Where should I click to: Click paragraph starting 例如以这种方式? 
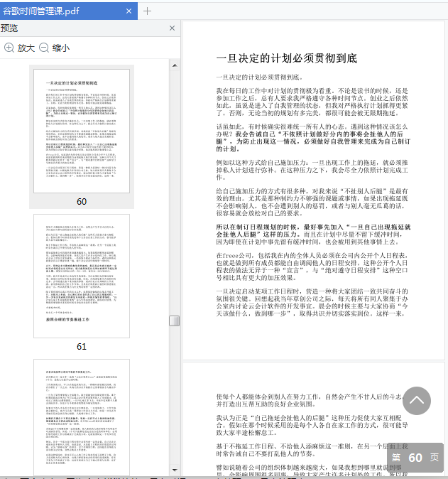point(312,170)
